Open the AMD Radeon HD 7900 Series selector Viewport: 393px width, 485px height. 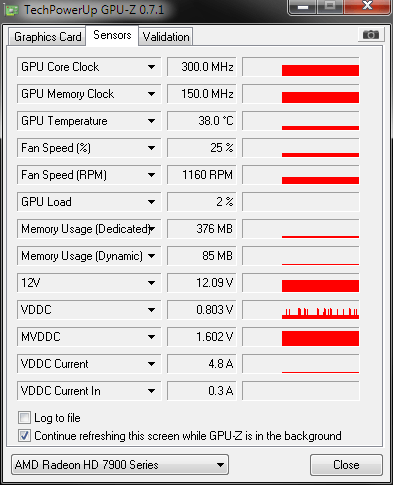[x=120, y=465]
